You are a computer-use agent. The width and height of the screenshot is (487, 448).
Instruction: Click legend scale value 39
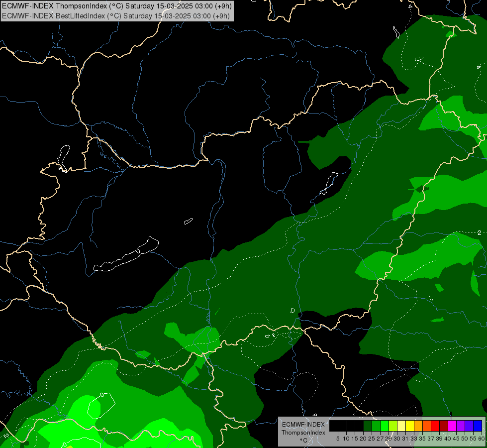[x=439, y=439]
